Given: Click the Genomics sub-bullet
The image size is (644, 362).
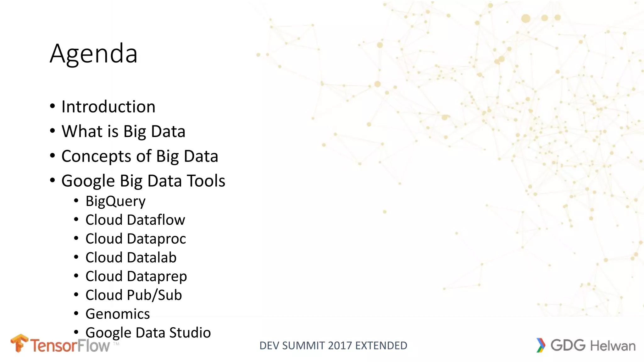Looking at the screenshot, I should 118,314.
